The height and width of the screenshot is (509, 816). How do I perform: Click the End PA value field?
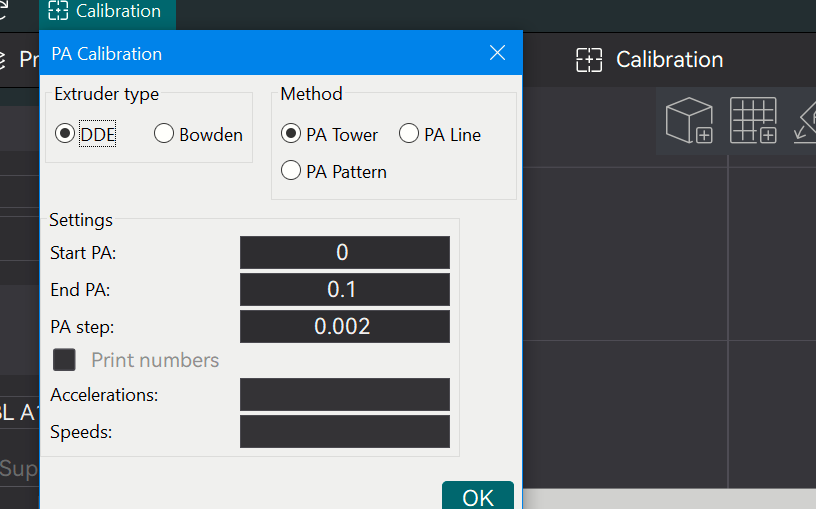coord(345,289)
